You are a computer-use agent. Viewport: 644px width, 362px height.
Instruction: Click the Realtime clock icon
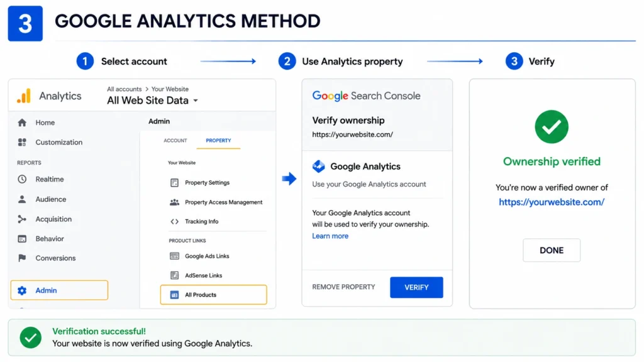coord(22,179)
